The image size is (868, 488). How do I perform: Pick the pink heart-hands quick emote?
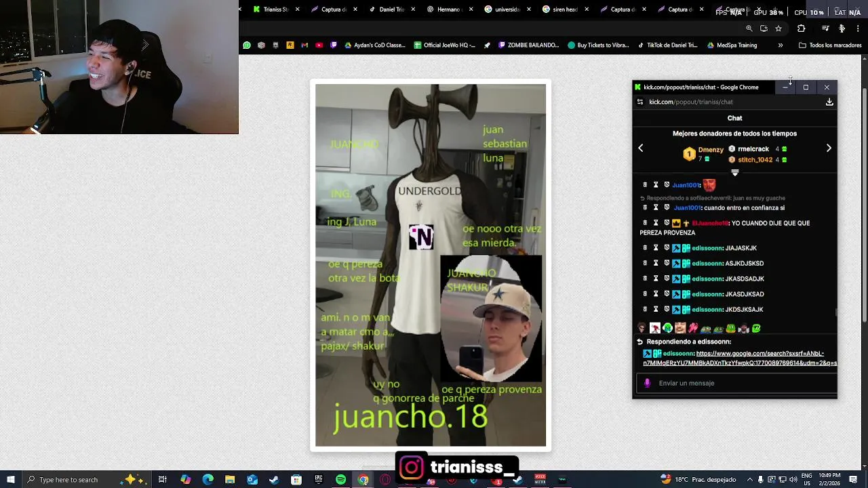tap(693, 329)
